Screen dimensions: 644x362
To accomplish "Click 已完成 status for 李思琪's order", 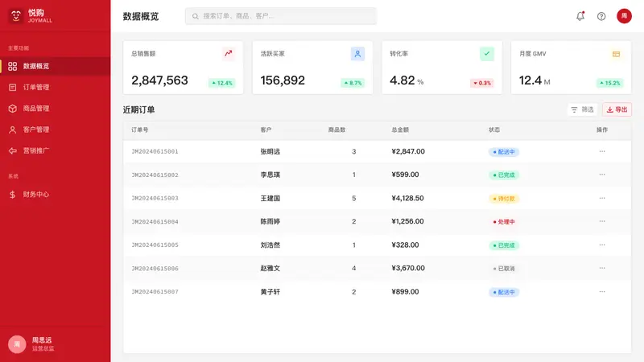I will 504,175.
